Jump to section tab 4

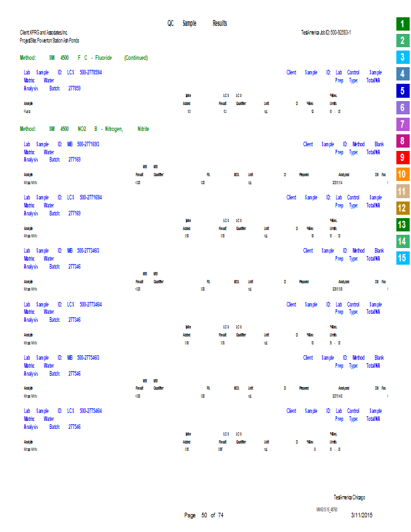coord(402,74)
